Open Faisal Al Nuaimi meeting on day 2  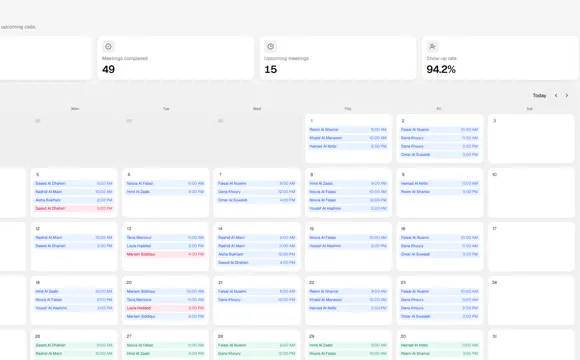click(x=439, y=129)
